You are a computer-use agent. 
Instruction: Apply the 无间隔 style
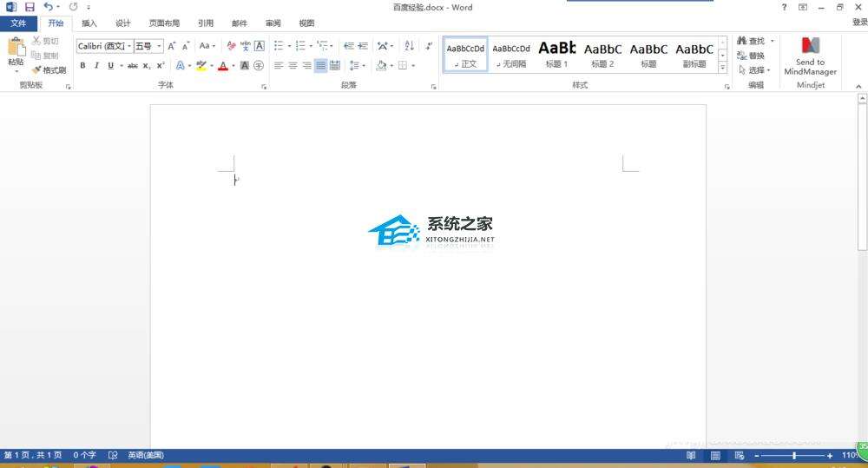[511, 55]
